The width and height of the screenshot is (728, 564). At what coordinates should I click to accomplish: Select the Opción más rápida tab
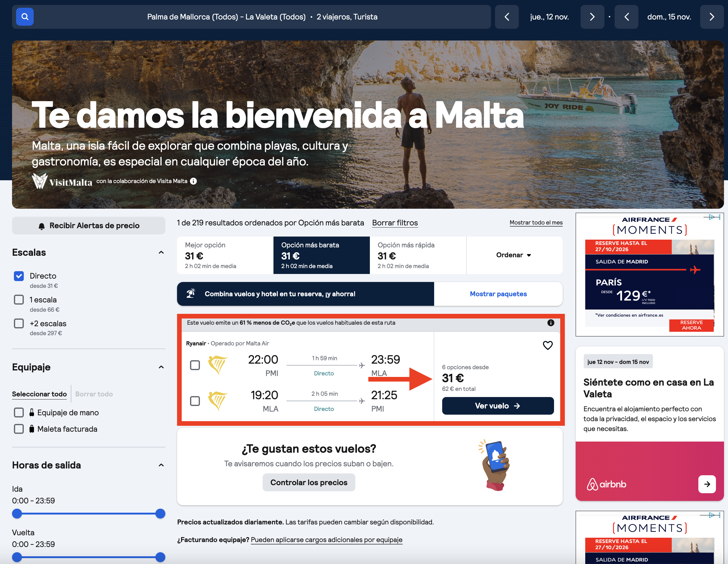tap(418, 255)
